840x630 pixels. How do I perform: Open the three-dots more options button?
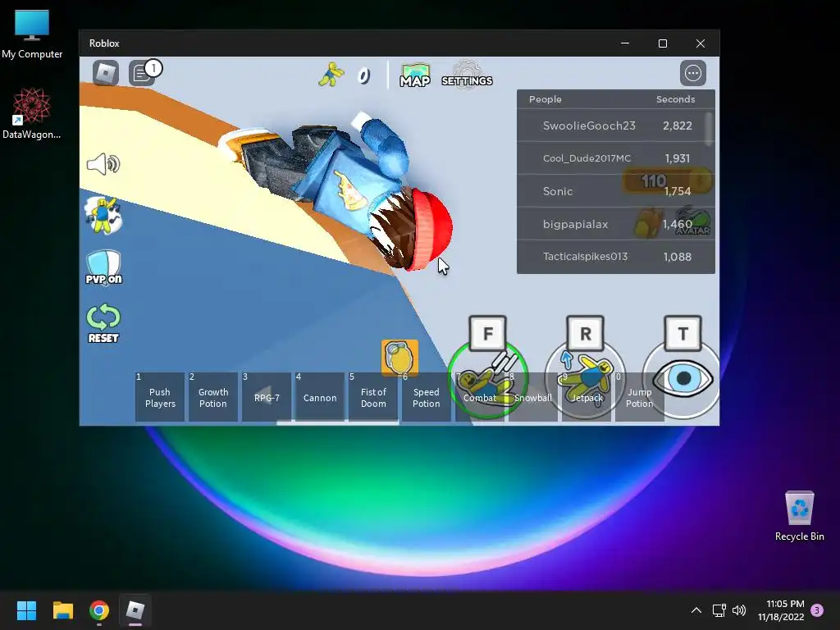[692, 73]
